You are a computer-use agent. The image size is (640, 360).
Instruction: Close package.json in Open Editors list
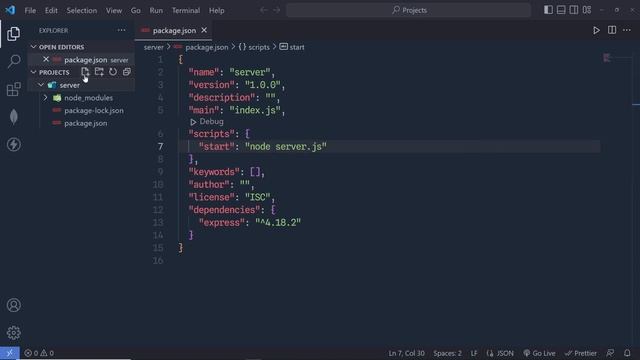(46, 60)
